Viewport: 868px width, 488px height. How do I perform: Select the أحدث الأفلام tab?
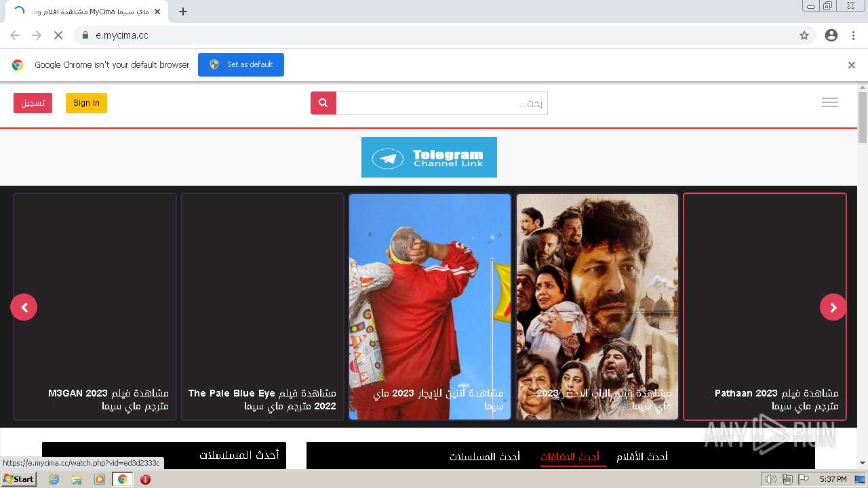(x=642, y=457)
